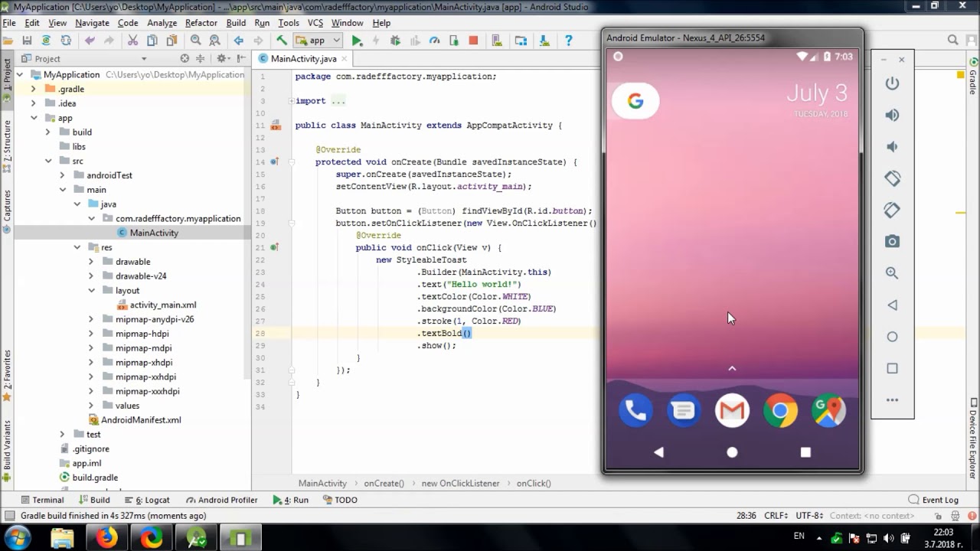The height and width of the screenshot is (551, 980).
Task: Open Chrome app on emulator home
Action: tap(780, 412)
